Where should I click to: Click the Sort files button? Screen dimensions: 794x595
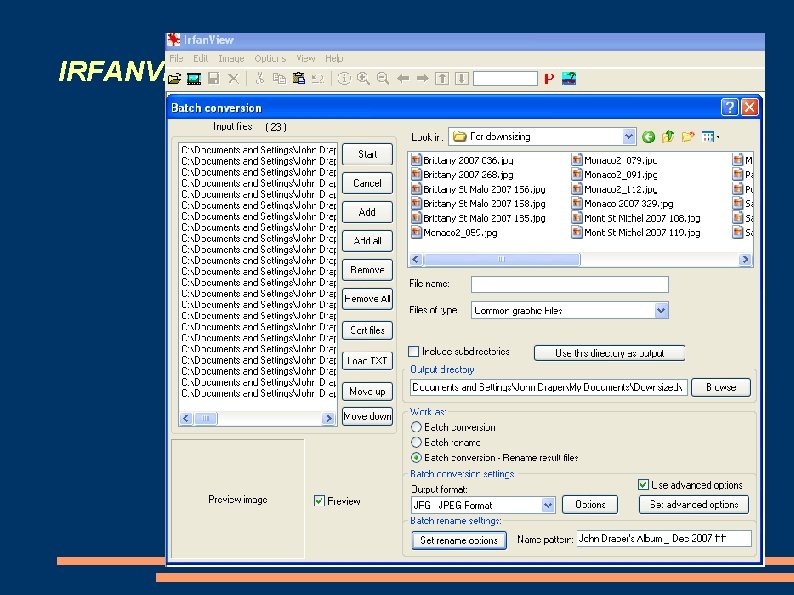pos(368,330)
